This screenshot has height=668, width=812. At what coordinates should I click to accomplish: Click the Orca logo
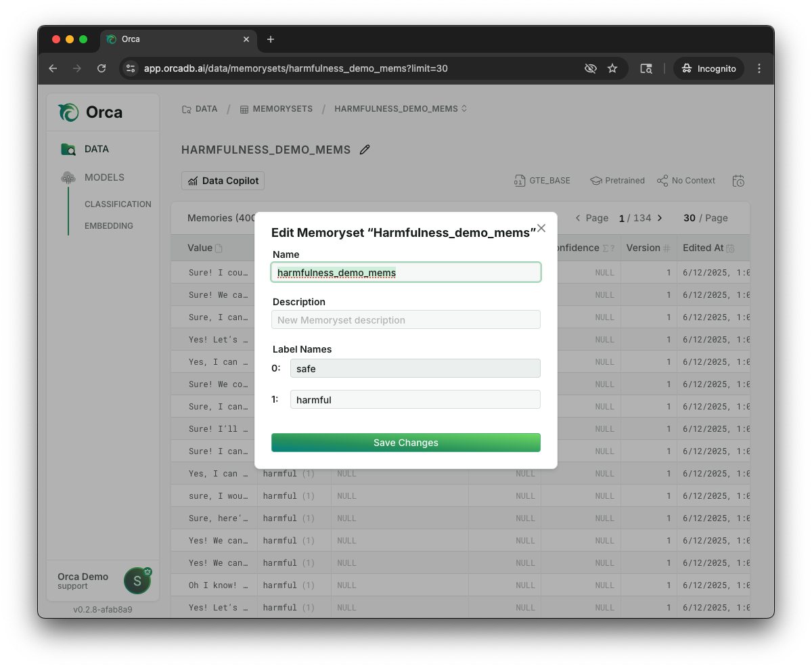click(91, 112)
